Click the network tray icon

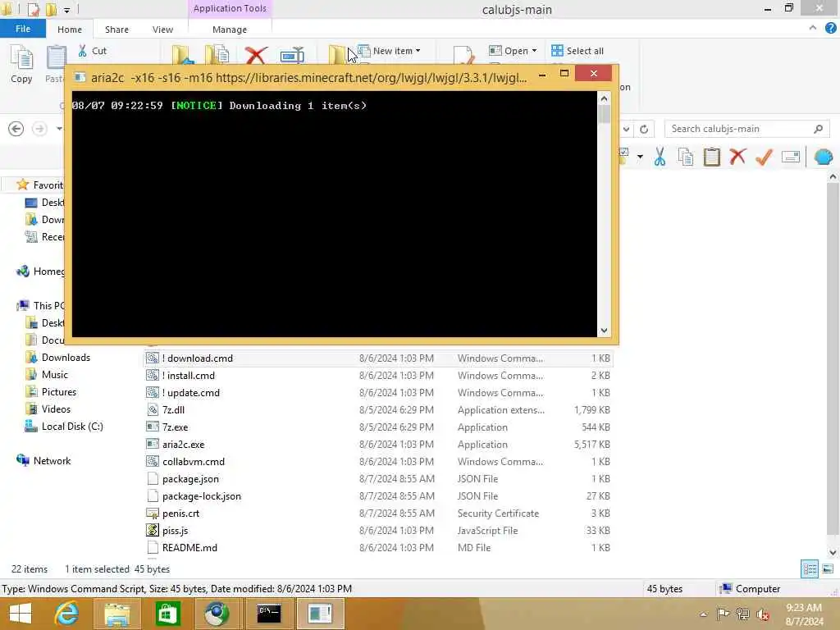(x=742, y=614)
